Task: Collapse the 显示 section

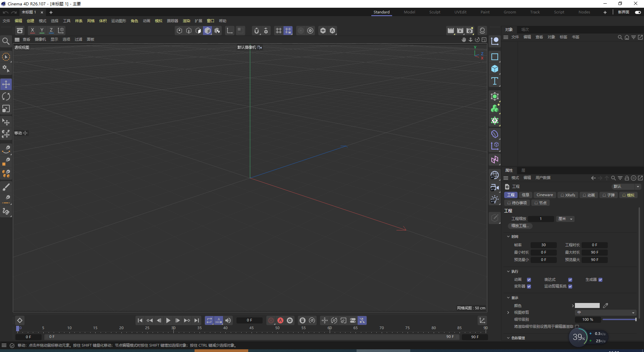Action: click(508, 298)
